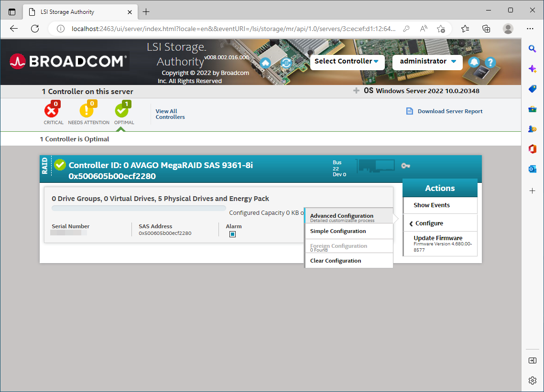Expand OS details with the plus icon

(x=356, y=91)
